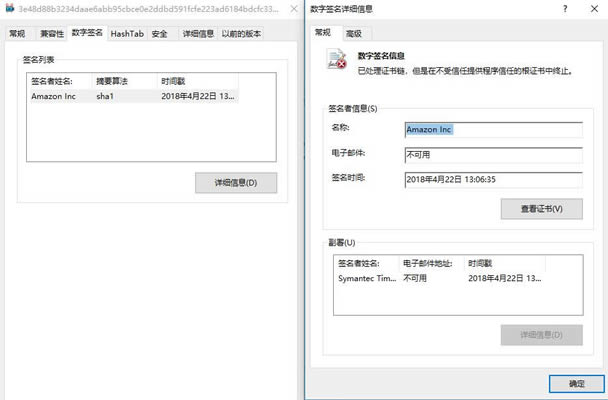Click the 查看证书(V) button
The width and height of the screenshot is (608, 400).
pos(540,209)
